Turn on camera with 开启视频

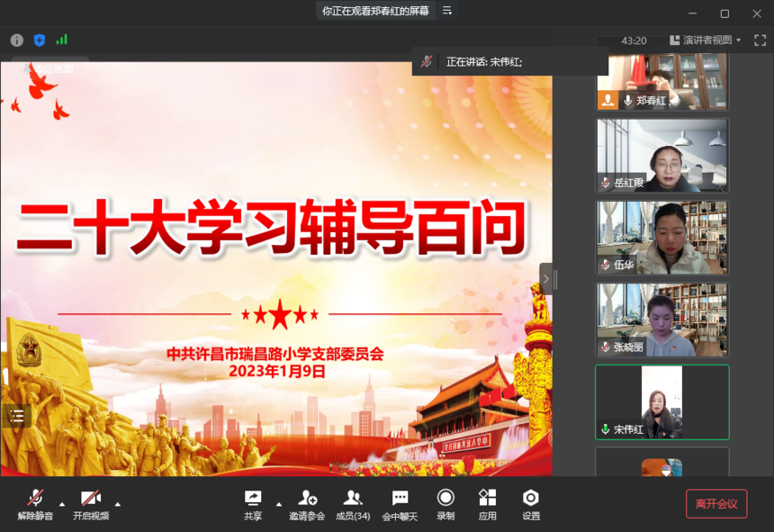coord(90,503)
